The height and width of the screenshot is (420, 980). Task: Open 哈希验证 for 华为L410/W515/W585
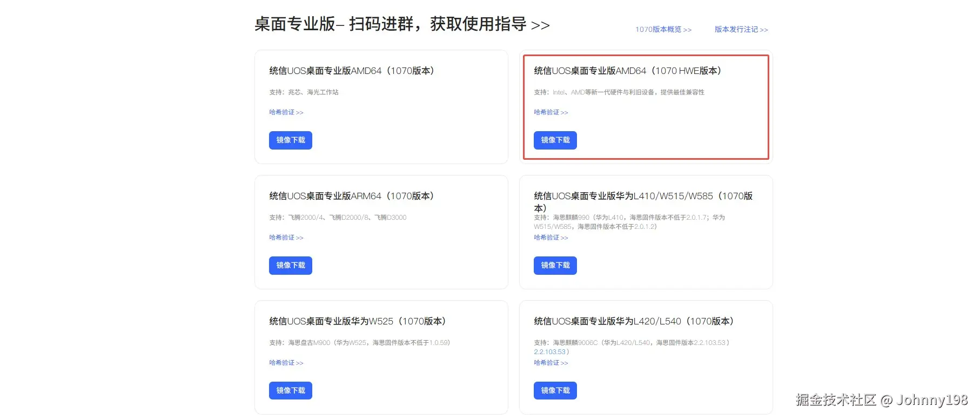click(x=551, y=238)
